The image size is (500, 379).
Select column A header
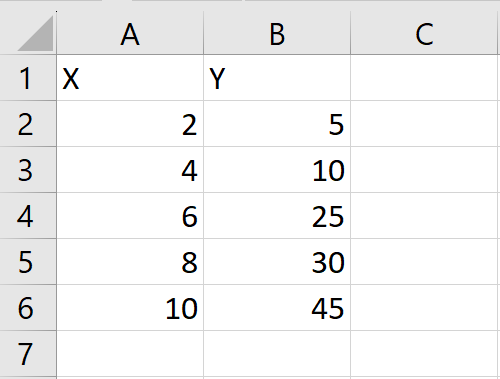[130, 33]
